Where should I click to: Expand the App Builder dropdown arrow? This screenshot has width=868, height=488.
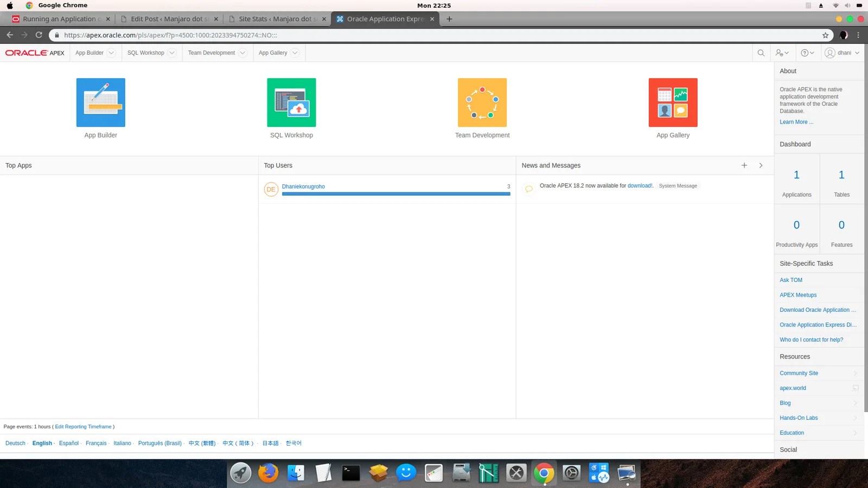[x=111, y=53]
